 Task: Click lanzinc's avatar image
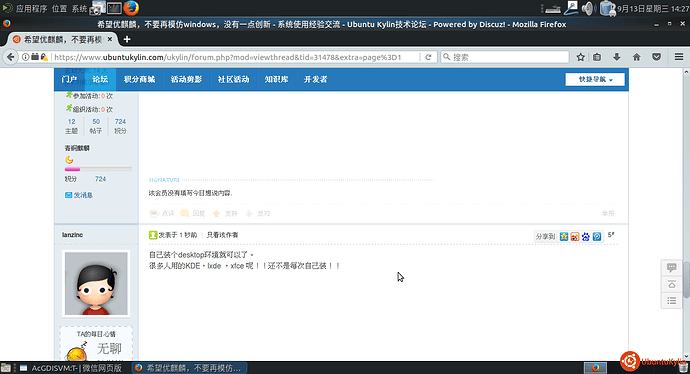96,283
